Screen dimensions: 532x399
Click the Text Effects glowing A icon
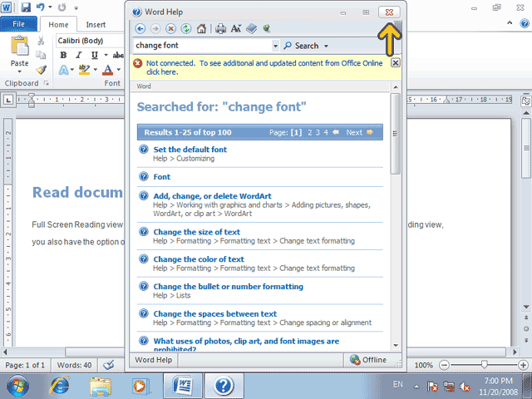click(x=63, y=70)
